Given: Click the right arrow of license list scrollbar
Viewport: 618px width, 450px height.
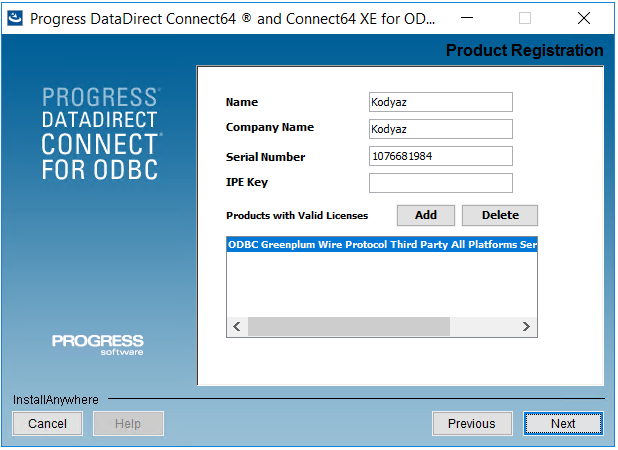Looking at the screenshot, I should click(x=526, y=327).
